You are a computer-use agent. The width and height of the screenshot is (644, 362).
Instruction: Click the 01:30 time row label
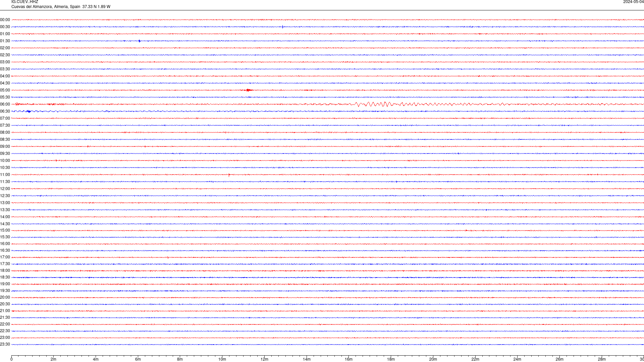5,41
